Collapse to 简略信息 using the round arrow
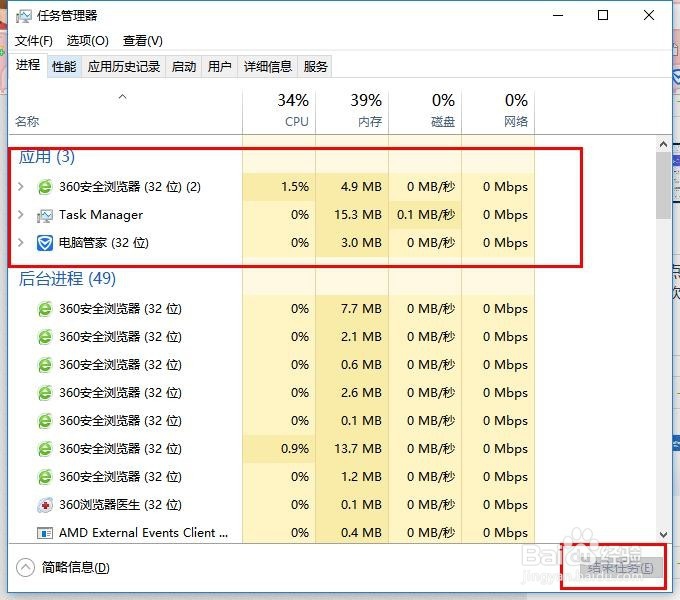The width and height of the screenshot is (680, 600). click(x=25, y=567)
